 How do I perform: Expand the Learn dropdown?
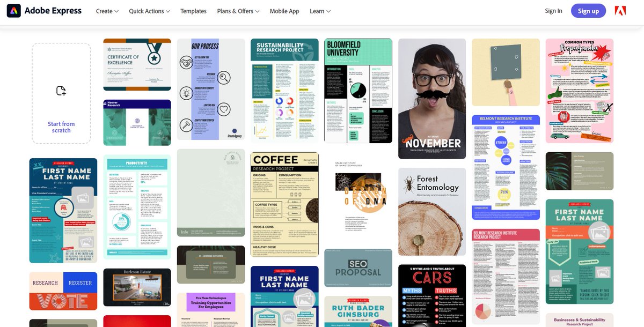319,11
